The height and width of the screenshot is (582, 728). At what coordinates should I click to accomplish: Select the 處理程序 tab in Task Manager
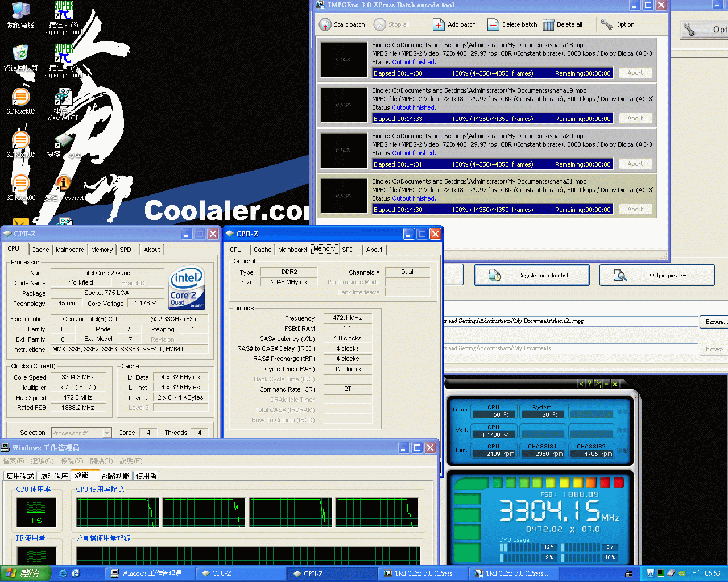coord(54,476)
